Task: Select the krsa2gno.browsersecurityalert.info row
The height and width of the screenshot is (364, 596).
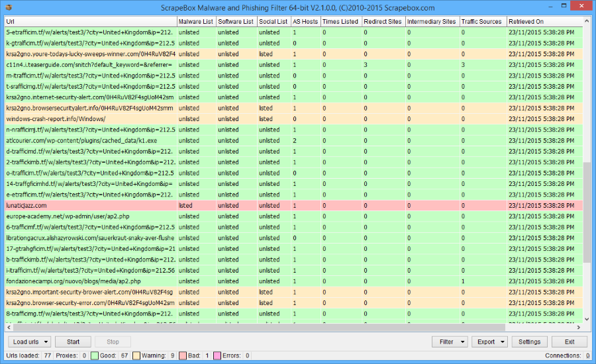Action: tap(293, 108)
